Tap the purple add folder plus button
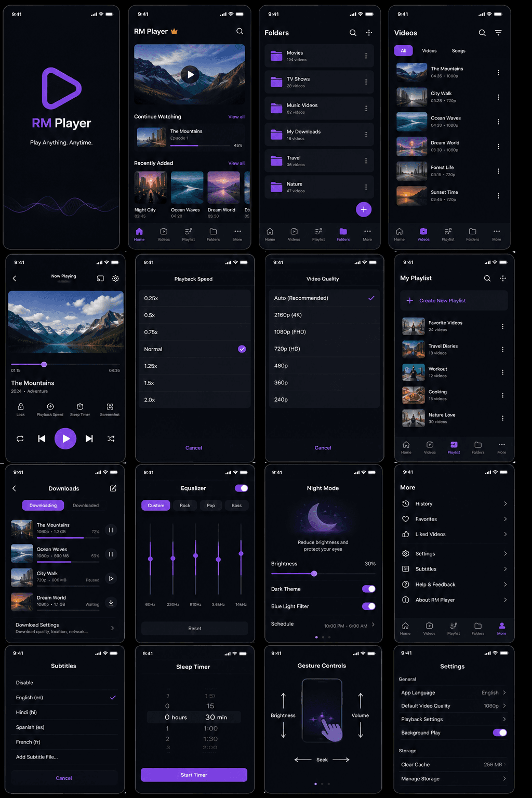The height and width of the screenshot is (798, 532). [x=364, y=209]
